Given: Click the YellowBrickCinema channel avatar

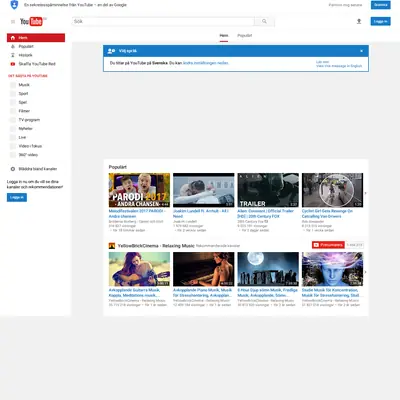Looking at the screenshot, I should click(112, 246).
